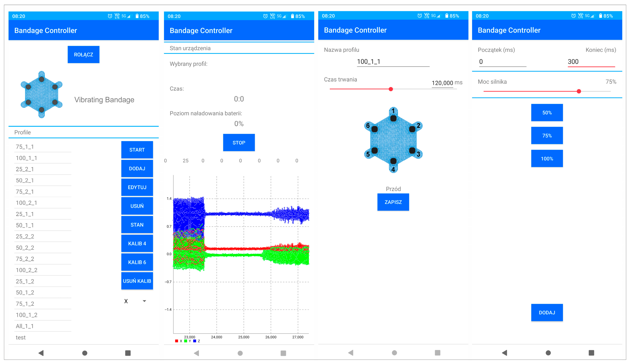The image size is (630, 364).
Task: Choose the All_1_1 profile entry
Action: pyautogui.click(x=25, y=326)
